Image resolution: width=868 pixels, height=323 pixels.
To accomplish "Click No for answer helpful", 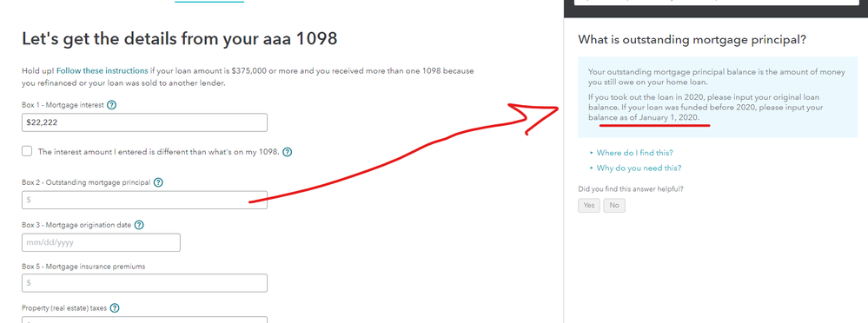I will point(614,205).
